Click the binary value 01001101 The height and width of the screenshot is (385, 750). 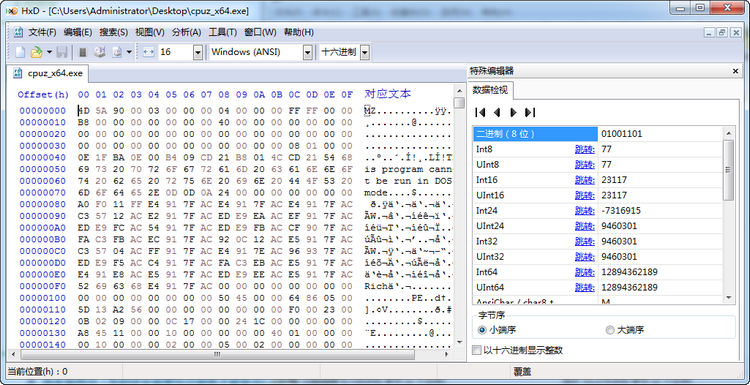coord(622,134)
